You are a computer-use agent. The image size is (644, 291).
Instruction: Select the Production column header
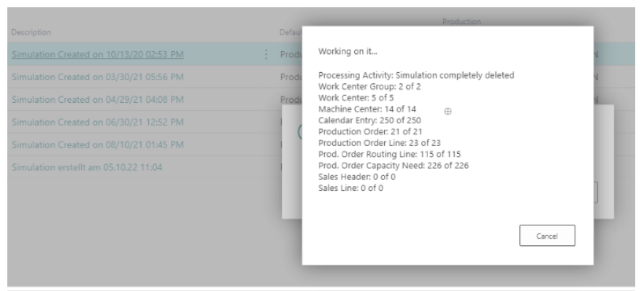pyautogui.click(x=461, y=21)
